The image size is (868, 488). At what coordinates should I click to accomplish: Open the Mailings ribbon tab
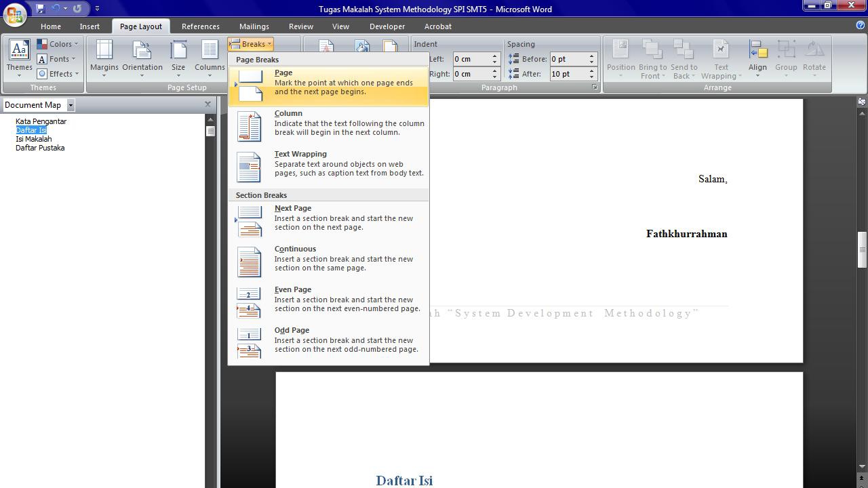[x=254, y=26]
